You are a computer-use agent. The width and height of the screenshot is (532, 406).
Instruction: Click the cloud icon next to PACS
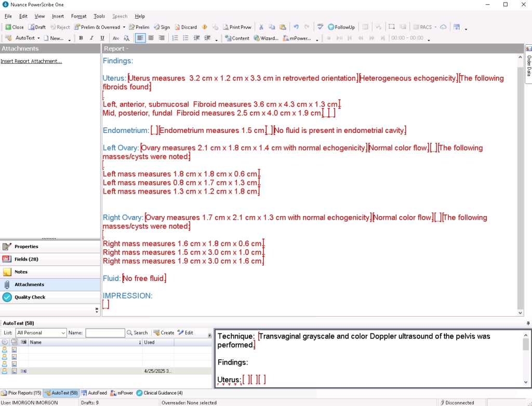pyautogui.click(x=443, y=27)
